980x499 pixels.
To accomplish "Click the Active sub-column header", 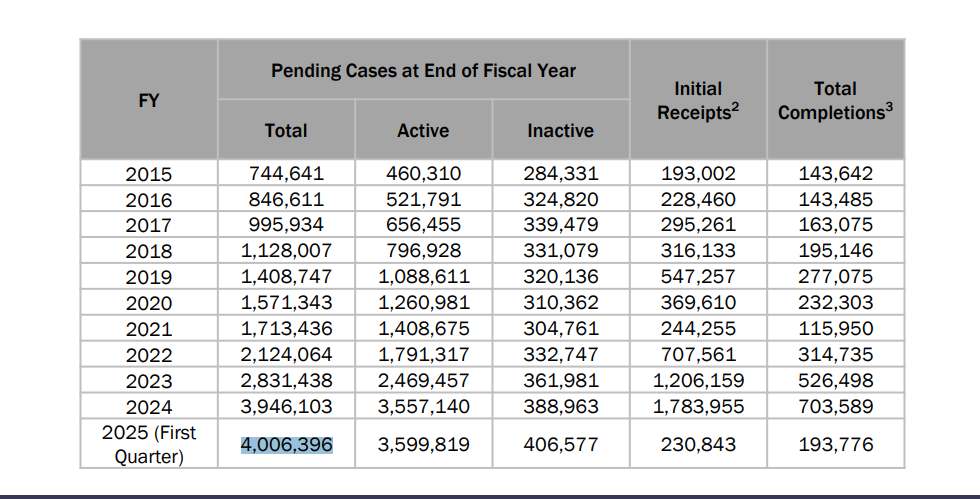I will [x=423, y=131].
